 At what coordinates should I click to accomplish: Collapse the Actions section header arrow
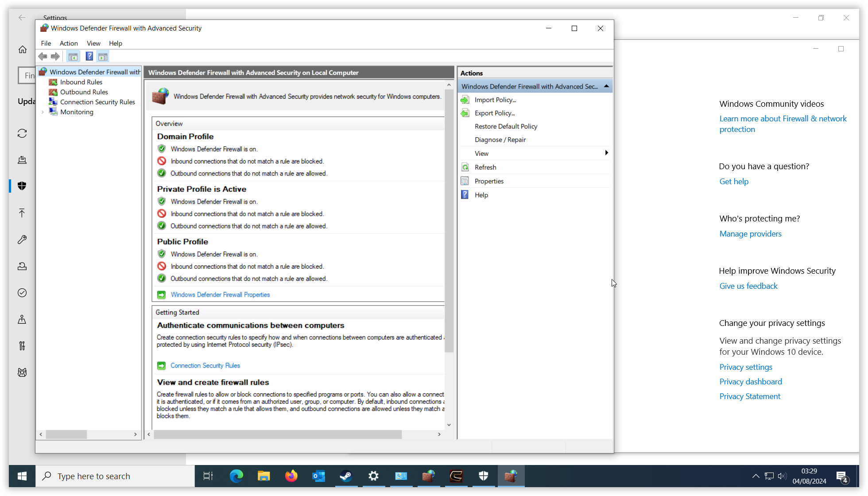[606, 86]
